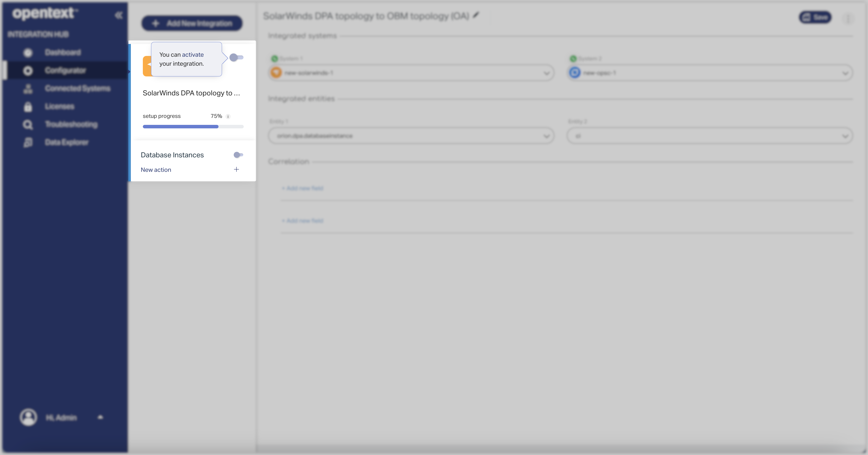Image resolution: width=868 pixels, height=455 pixels.
Task: Click the setup progress info icon
Action: point(228,117)
